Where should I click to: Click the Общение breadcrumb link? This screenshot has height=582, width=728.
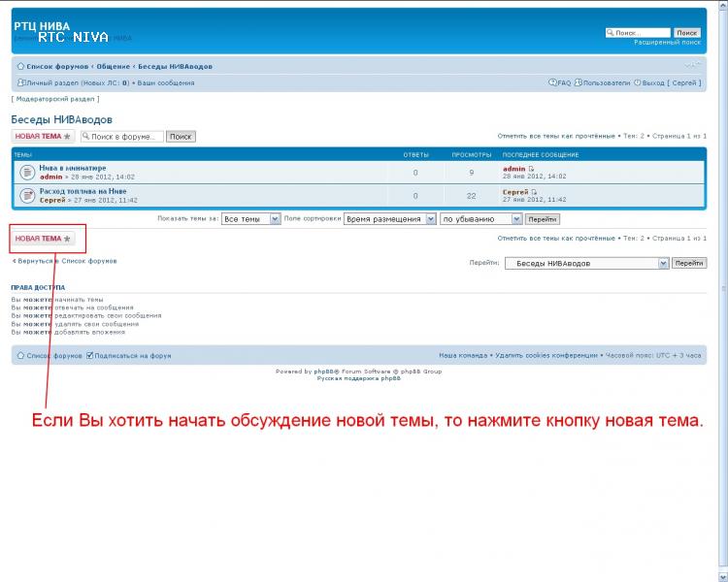113,66
